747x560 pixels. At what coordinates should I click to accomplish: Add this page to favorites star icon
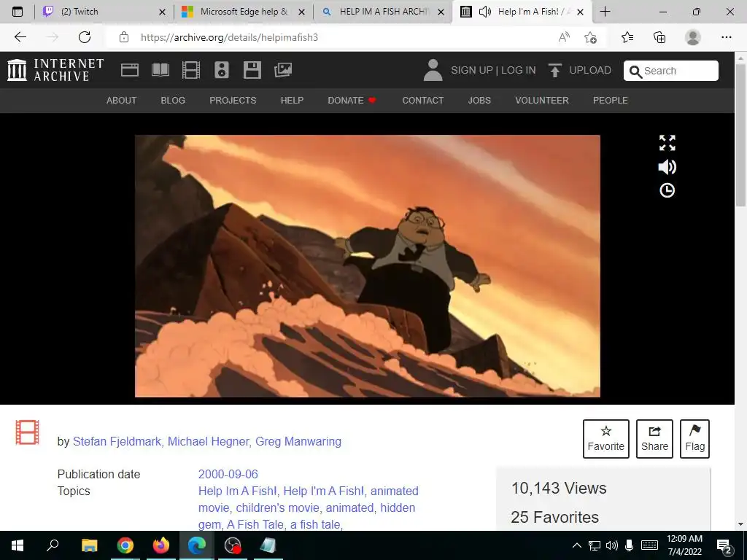pos(590,37)
